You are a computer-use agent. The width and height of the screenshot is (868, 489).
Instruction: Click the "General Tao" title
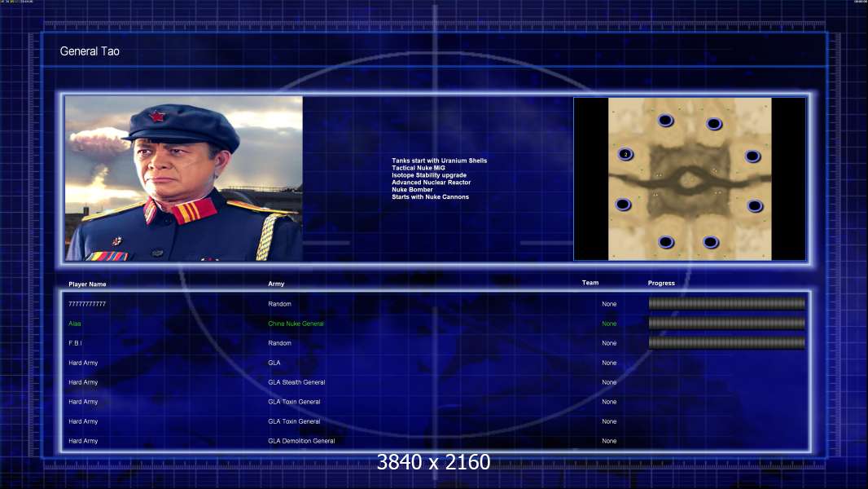click(90, 51)
